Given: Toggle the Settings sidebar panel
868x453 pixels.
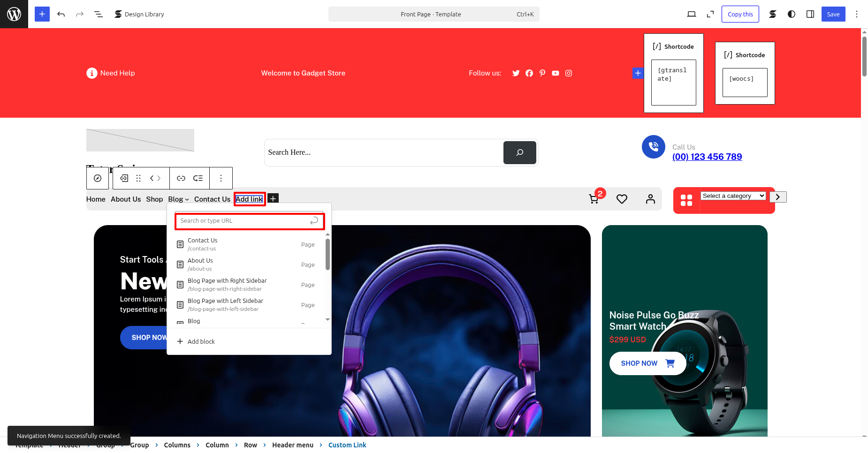Looking at the screenshot, I should (810, 14).
